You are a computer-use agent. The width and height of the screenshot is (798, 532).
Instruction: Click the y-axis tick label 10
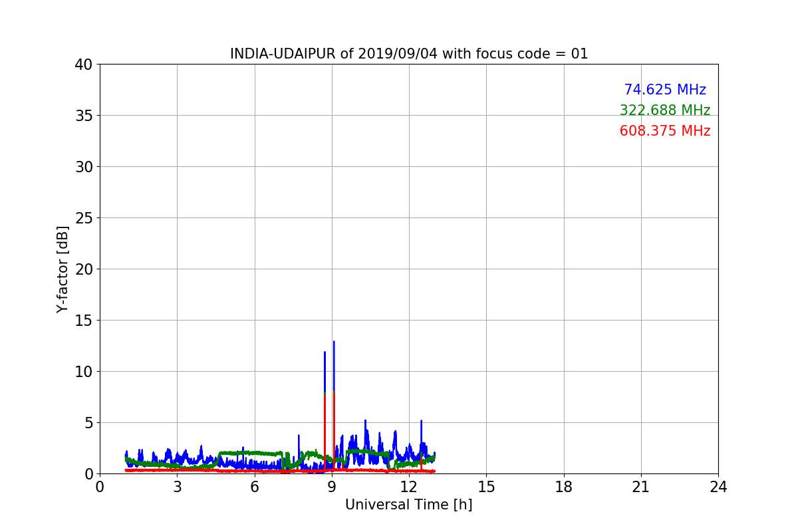click(x=83, y=372)
